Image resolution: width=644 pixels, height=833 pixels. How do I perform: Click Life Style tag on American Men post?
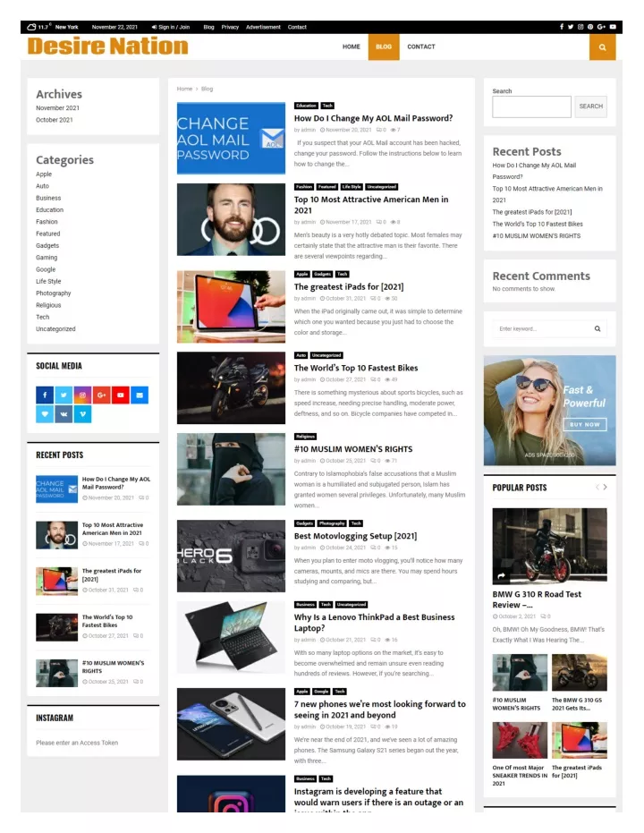tap(352, 187)
